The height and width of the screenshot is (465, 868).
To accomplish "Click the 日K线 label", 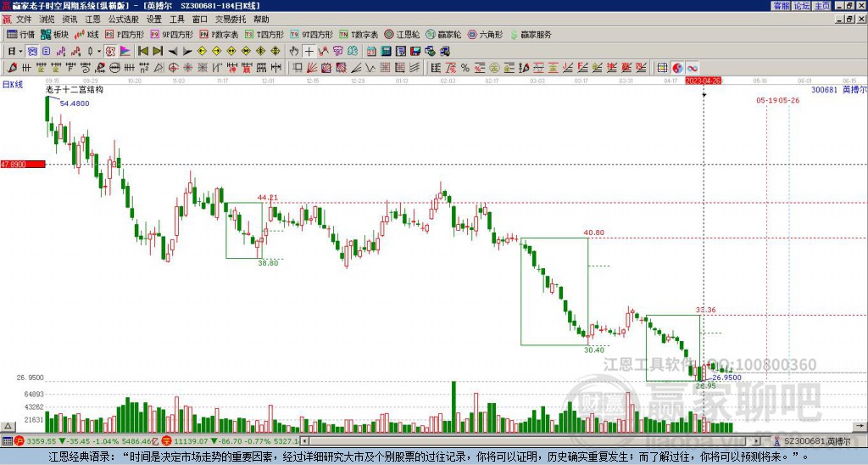I will pos(12,85).
